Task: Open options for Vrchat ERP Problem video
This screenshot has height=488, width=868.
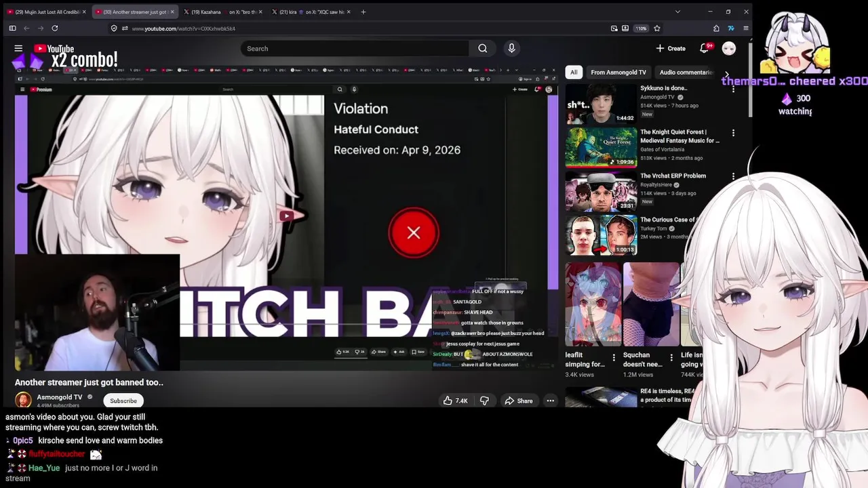Action: (733, 177)
